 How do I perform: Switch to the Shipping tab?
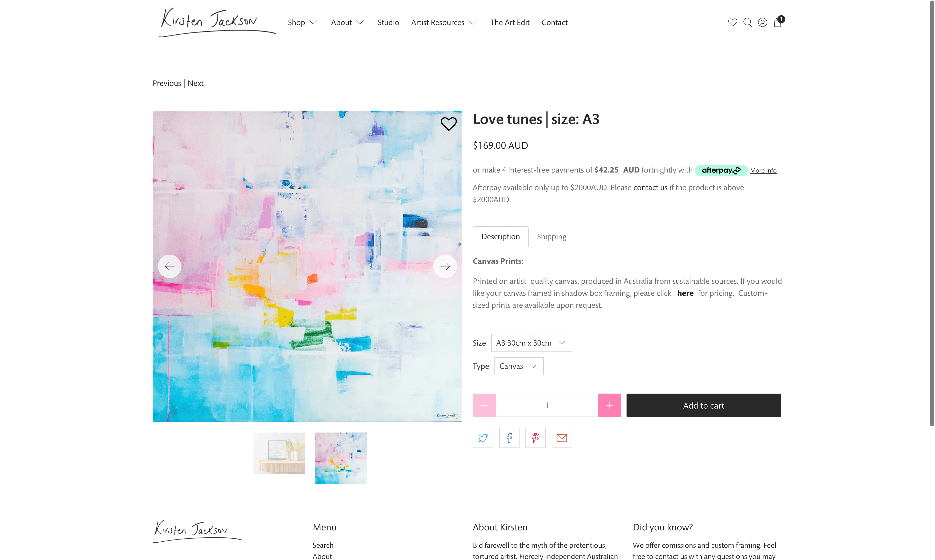(551, 237)
